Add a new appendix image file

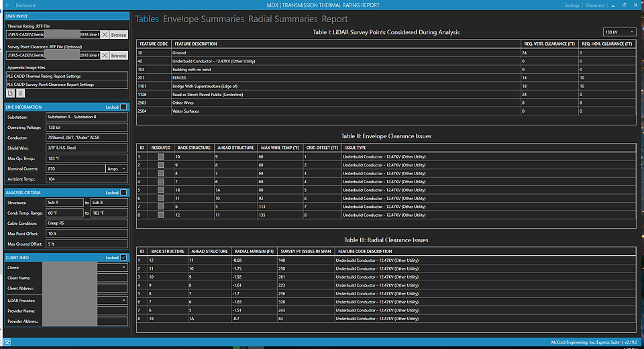(10, 94)
